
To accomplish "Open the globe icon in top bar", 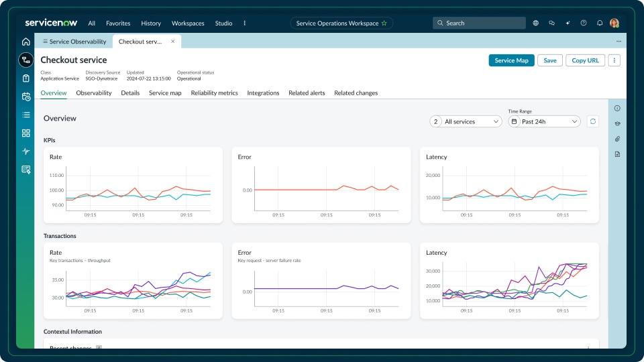I will (x=536, y=23).
